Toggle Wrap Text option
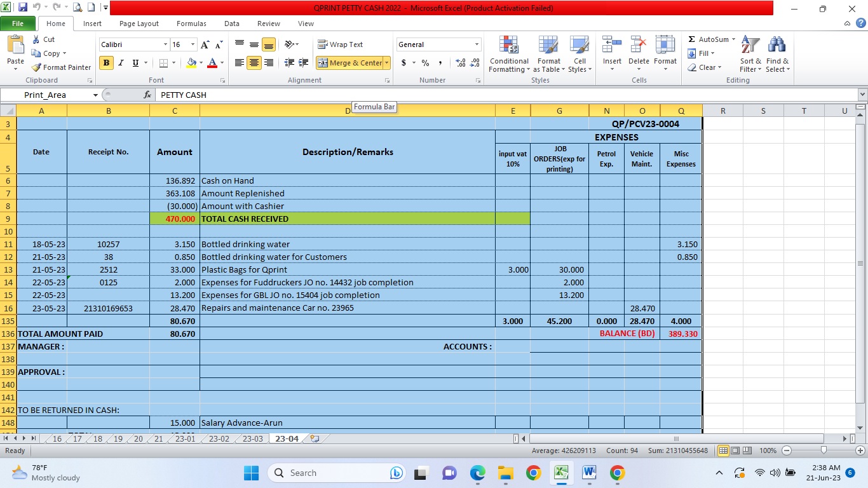This screenshot has width=868, height=488. (341, 44)
